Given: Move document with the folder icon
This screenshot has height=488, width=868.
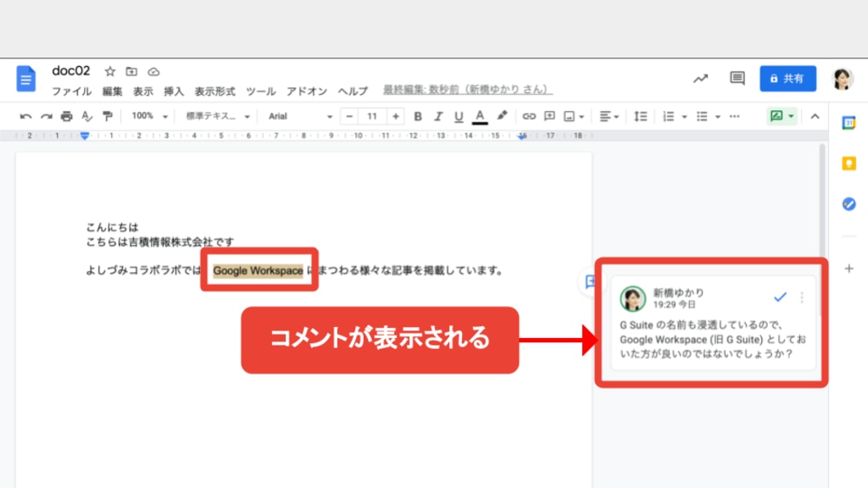Looking at the screenshot, I should [131, 71].
